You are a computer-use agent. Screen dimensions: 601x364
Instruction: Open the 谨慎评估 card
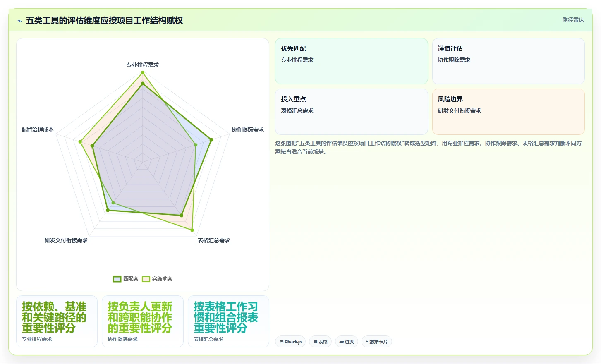click(x=508, y=61)
